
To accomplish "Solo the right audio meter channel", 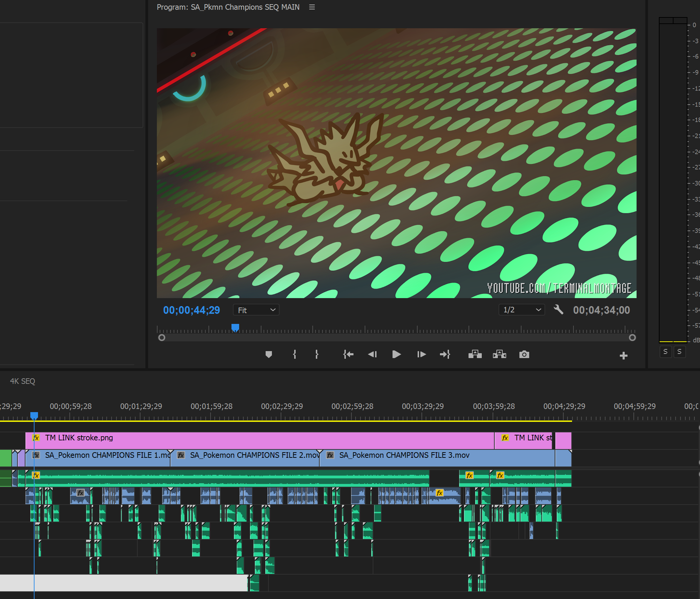I will click(x=679, y=352).
